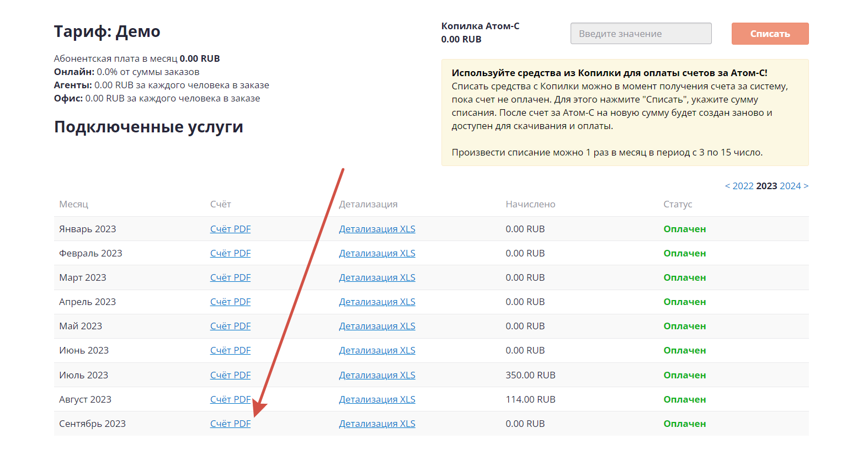Viewport: 868px width, 460px height.
Task: Open Счёт PDF for Март 2023
Action: [x=230, y=277]
